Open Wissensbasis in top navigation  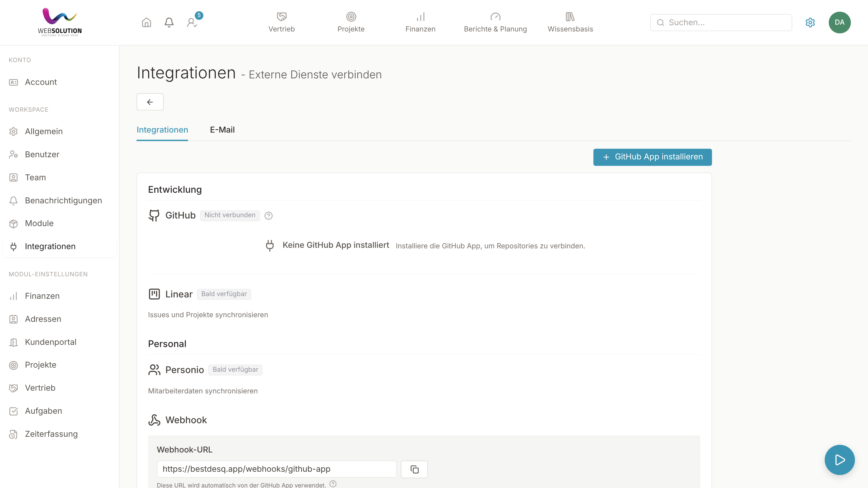pyautogui.click(x=570, y=22)
